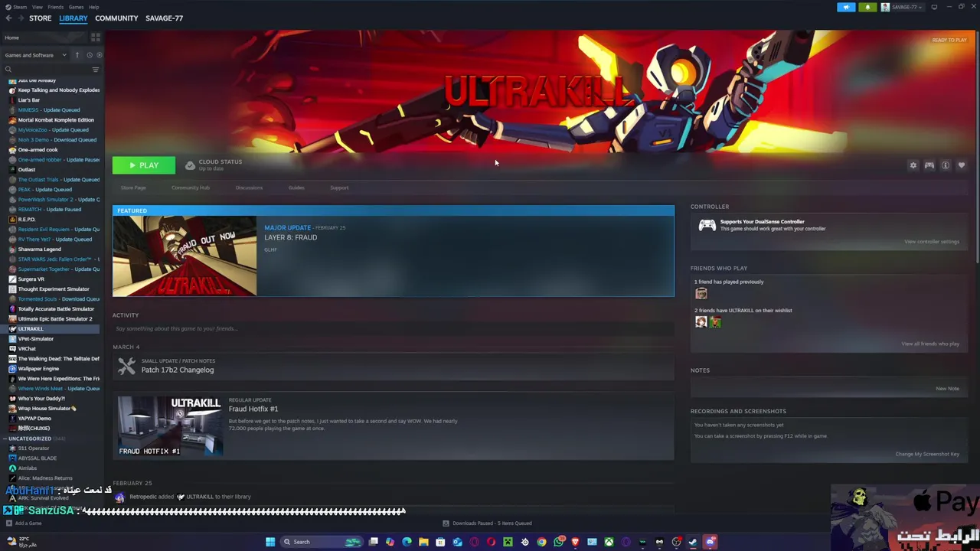The height and width of the screenshot is (551, 980).
Task: Open the Games menu
Action: 76,7
